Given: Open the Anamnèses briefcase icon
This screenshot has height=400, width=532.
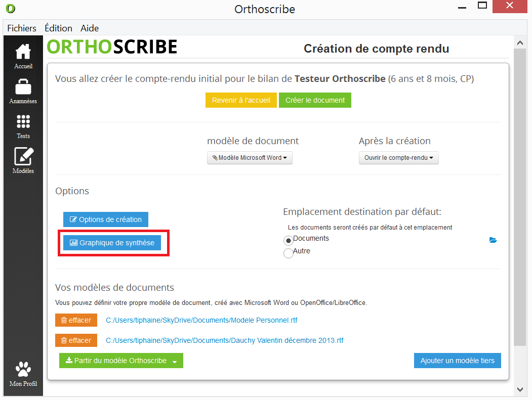Looking at the screenshot, I should point(23,87).
